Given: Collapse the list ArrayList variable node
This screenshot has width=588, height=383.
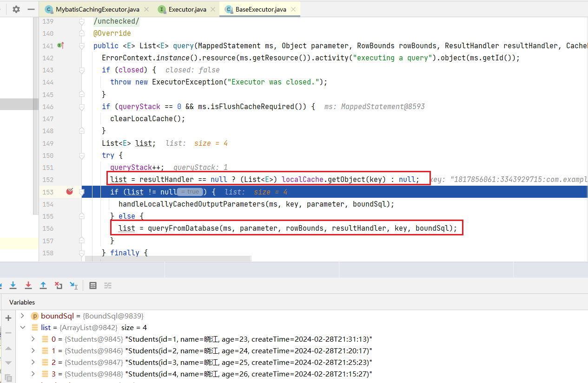Looking at the screenshot, I should [x=22, y=327].
